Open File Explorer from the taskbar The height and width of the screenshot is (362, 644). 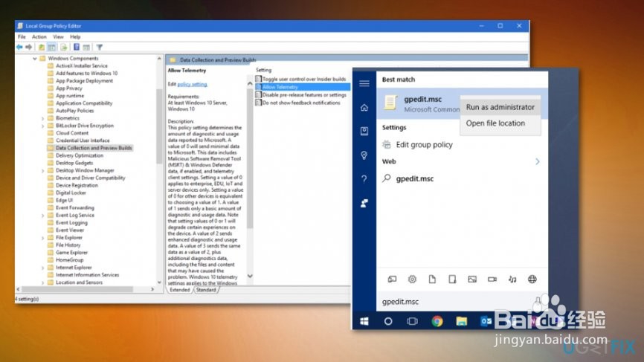click(x=462, y=321)
